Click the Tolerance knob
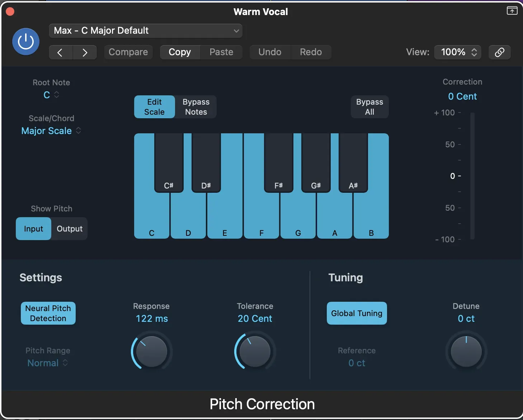Screen dimensions: 523x420 [x=255, y=352]
